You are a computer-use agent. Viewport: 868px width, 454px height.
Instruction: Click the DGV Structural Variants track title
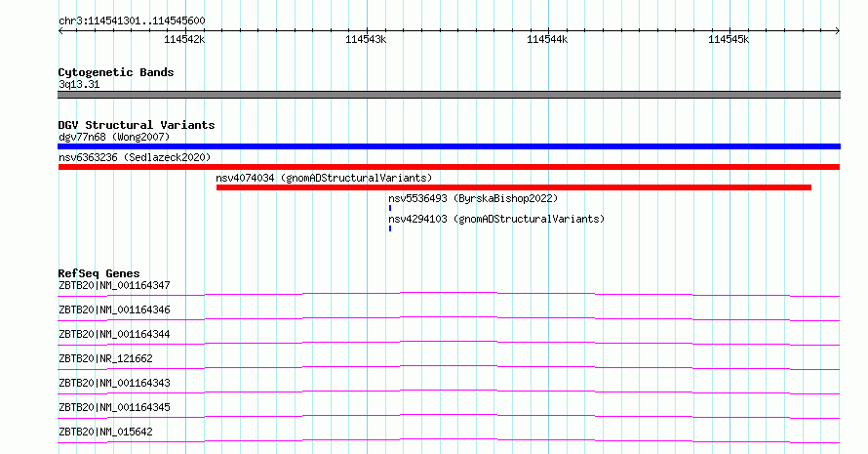click(137, 125)
